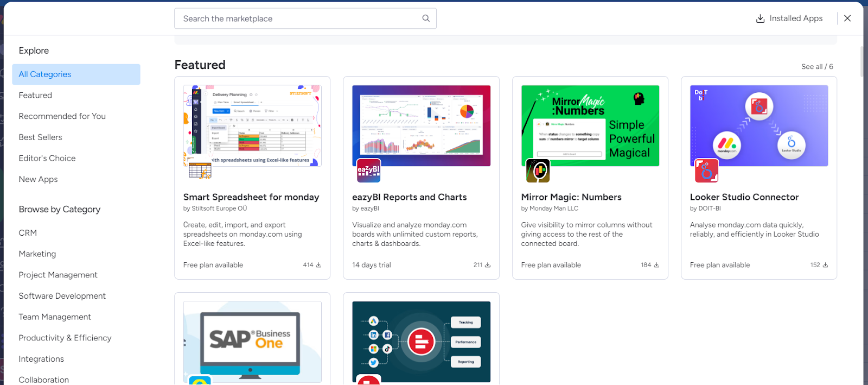Click the Installed Apps download icon
Viewport: 868px width, 385px height.
[x=760, y=18]
